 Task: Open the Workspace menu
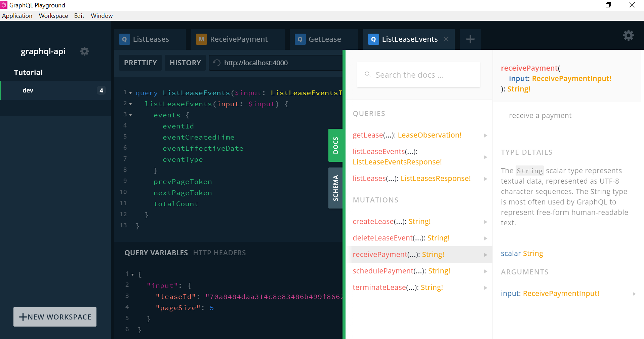[53, 16]
